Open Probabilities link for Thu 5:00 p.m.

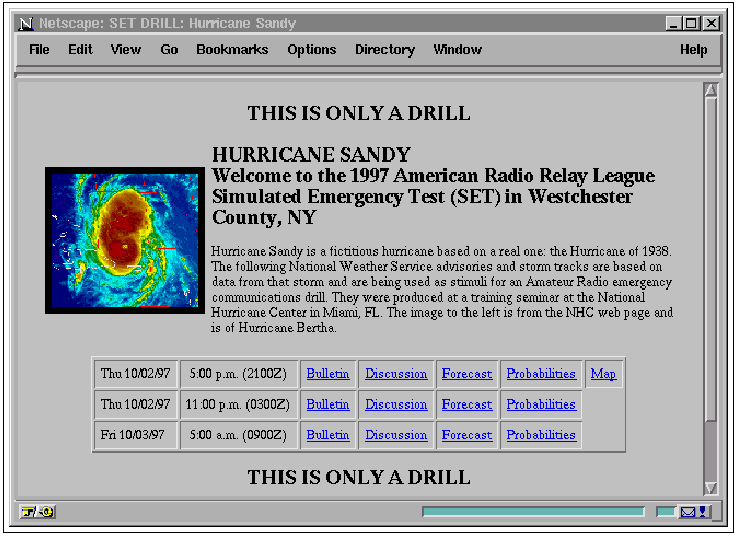coord(541,374)
